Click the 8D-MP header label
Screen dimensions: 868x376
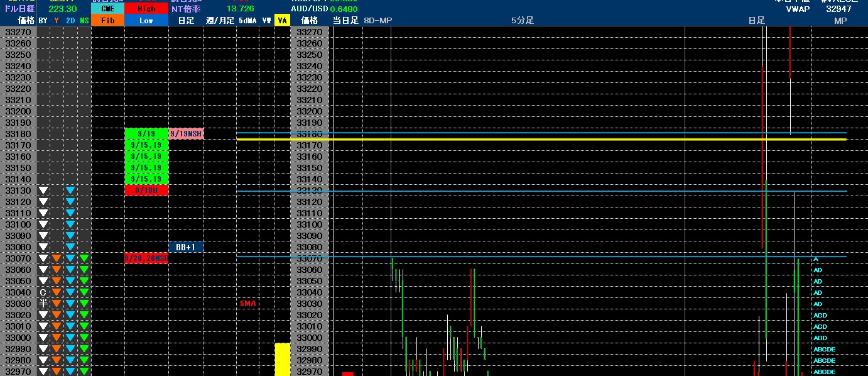[377, 20]
